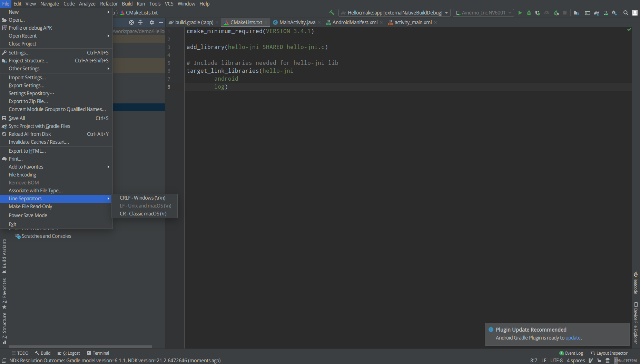Image resolution: width=640 pixels, height=364 pixels.
Task: Toggle Make File Read-Only
Action: (31, 206)
